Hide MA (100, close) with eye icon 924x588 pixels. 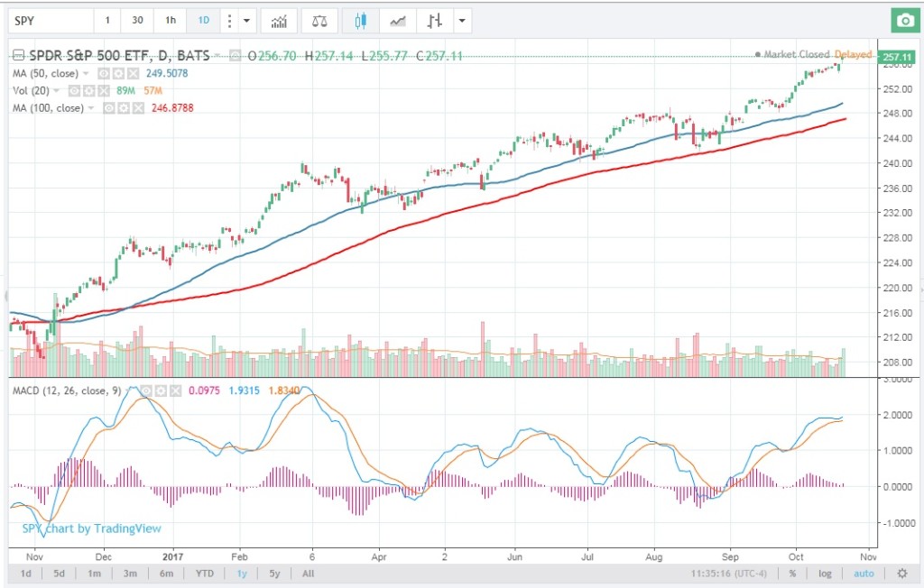pyautogui.click(x=106, y=108)
